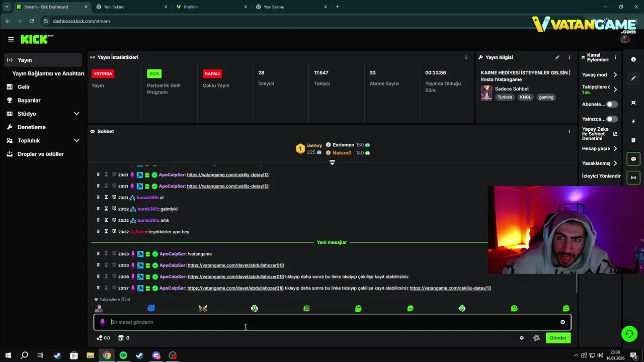Open Yayın bilgisi three-dot menu
Image resolution: width=644 pixels, height=362 pixels.
click(x=570, y=57)
